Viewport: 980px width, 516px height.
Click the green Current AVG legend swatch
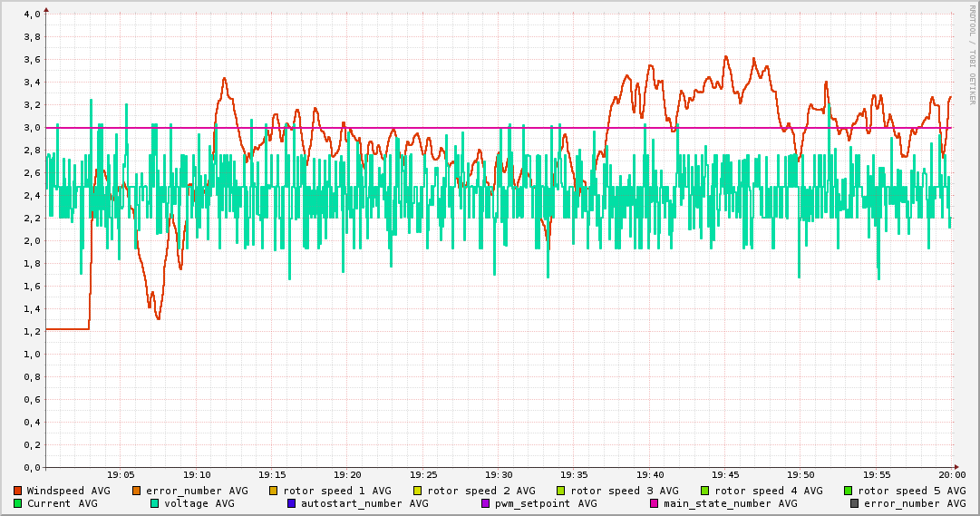point(18,503)
